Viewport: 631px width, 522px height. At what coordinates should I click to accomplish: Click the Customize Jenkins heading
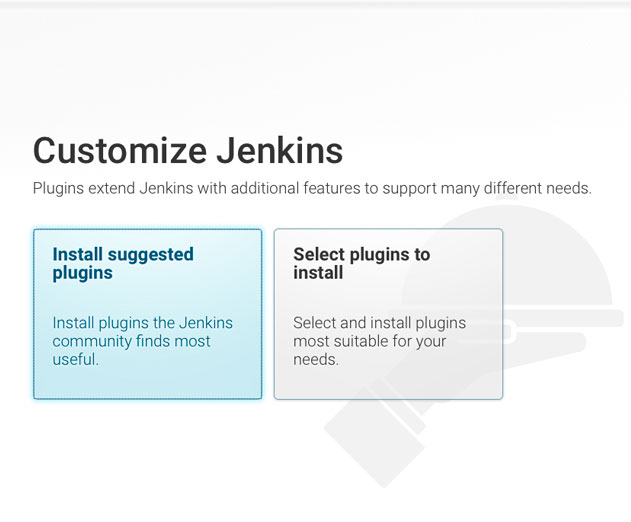click(188, 151)
